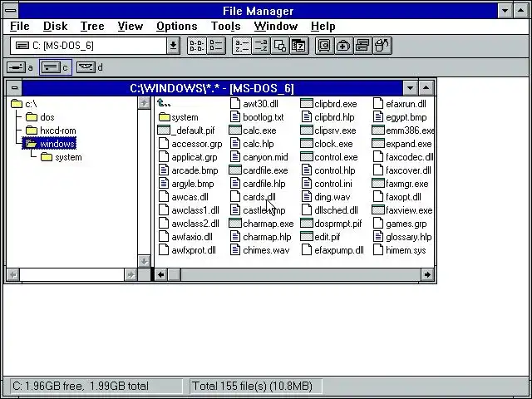Open the C:\WINDOWS child window control menu
532x399 pixels.
pyautogui.click(x=14, y=88)
